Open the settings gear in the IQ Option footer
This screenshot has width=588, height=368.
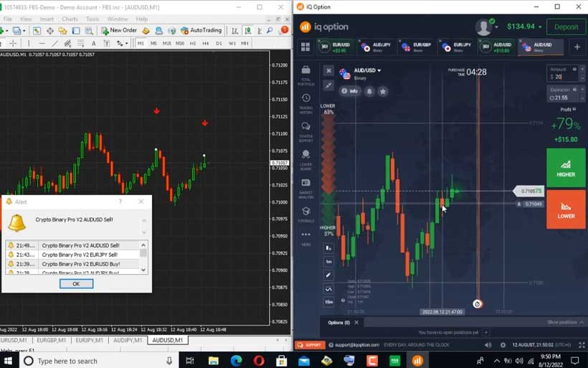tap(503, 345)
